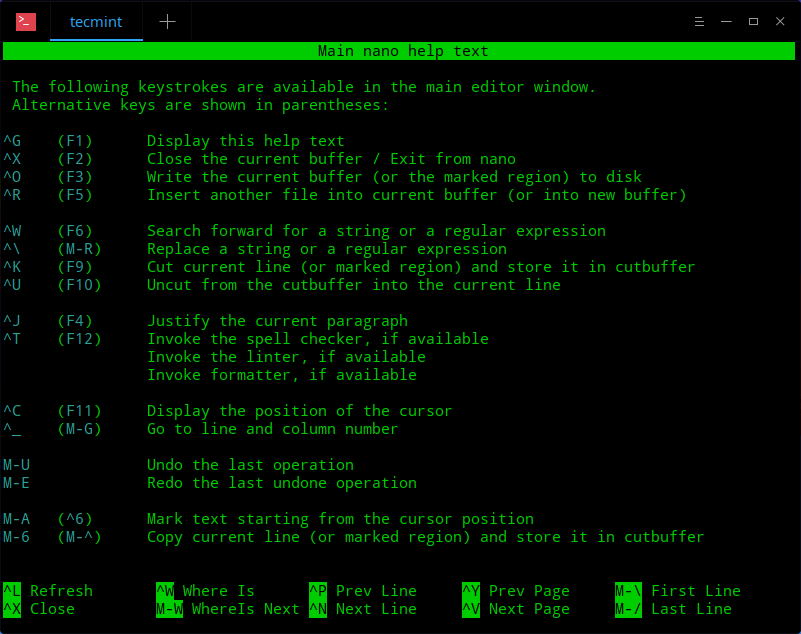
Task: Click the Close label text
Action: pyautogui.click(x=52, y=609)
